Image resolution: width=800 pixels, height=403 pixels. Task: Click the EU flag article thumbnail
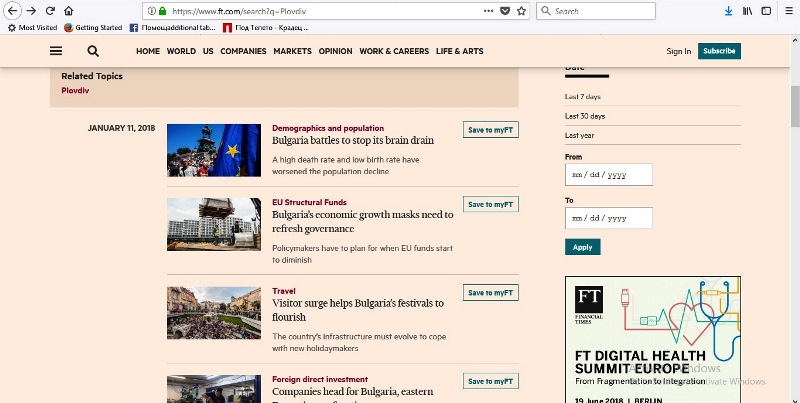click(214, 150)
